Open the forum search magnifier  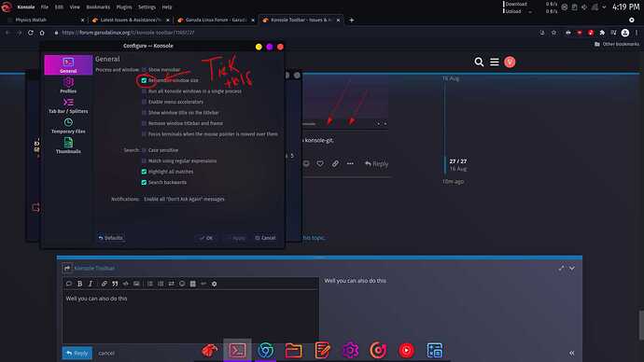pos(479,62)
